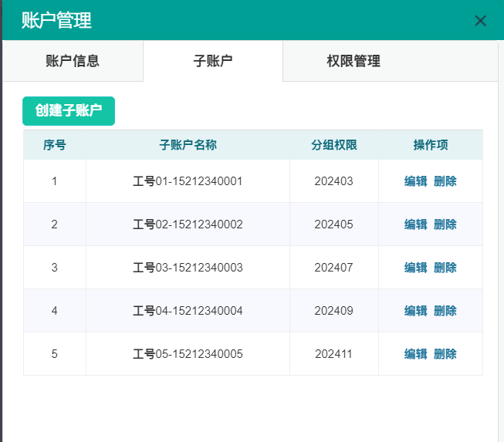
Task: Click the 子账户名称 column header
Action: coord(188,145)
